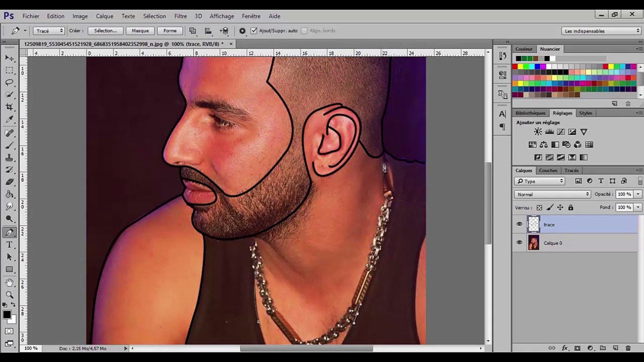The image size is (644, 362).
Task: Activate the Zoom tool
Action: tap(9, 295)
